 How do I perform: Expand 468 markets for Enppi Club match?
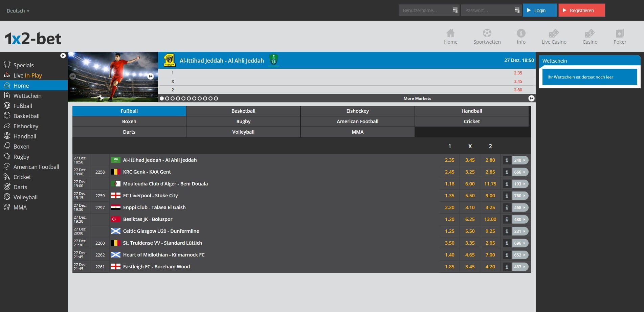point(520,207)
